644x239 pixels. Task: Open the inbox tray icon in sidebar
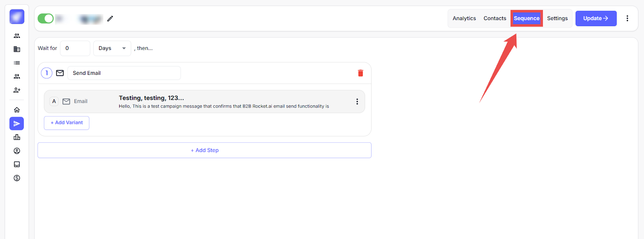tap(17, 164)
